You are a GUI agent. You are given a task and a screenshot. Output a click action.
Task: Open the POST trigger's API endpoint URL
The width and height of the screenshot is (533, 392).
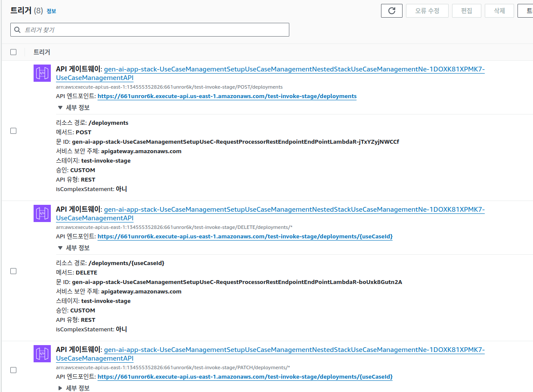coord(227,96)
